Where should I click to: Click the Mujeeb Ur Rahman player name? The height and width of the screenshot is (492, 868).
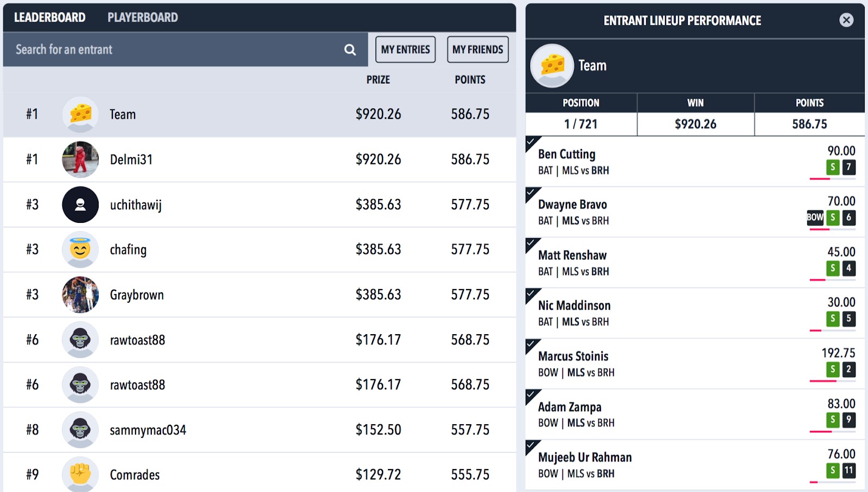(585, 457)
